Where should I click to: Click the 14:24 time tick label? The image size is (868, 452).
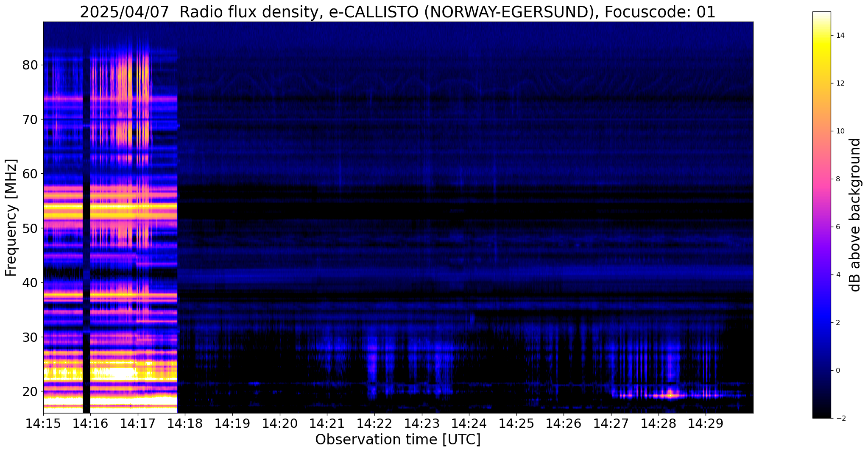pos(469,423)
